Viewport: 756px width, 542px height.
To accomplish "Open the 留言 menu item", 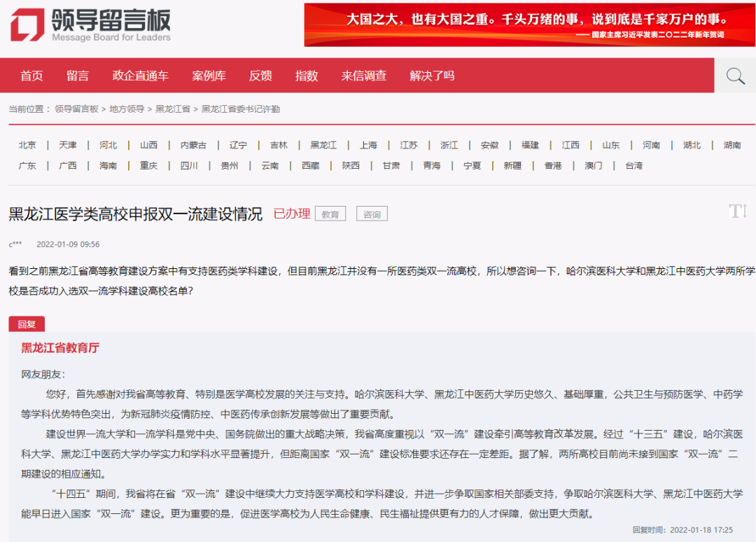I will tap(78, 76).
